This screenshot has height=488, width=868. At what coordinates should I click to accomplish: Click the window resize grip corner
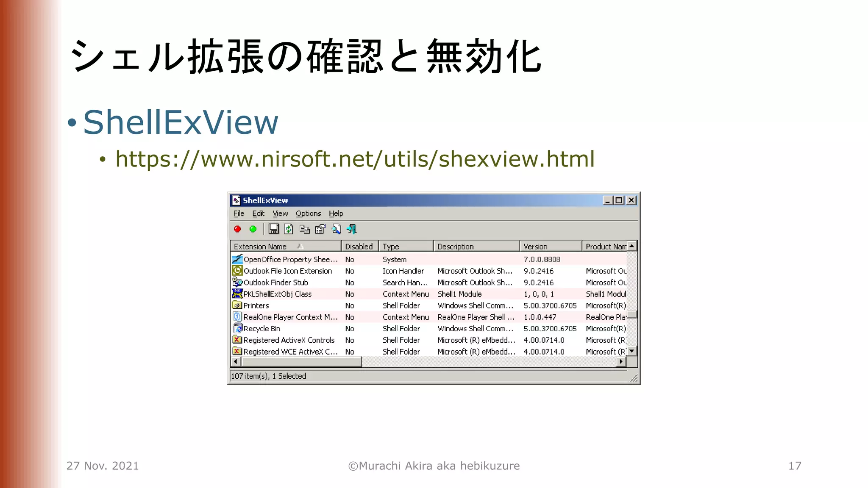point(634,378)
